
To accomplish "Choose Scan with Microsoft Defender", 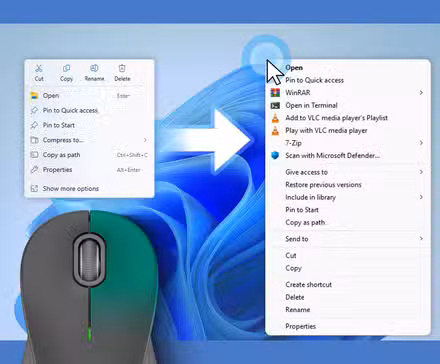I will [332, 155].
